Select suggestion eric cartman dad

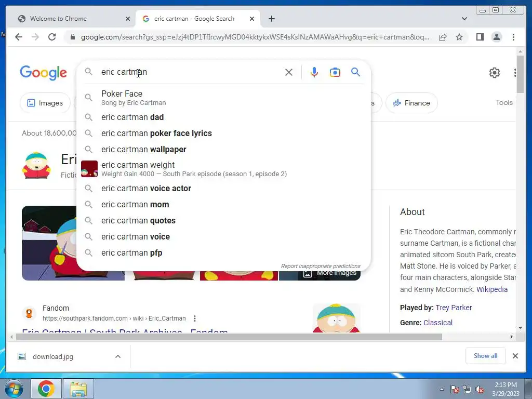pyautogui.click(x=223, y=117)
